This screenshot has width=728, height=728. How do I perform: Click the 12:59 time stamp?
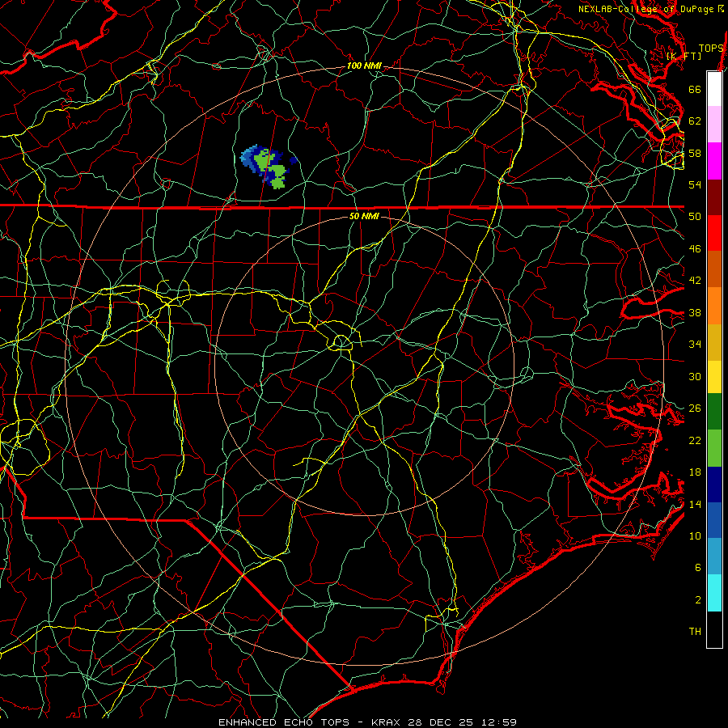[x=497, y=722]
